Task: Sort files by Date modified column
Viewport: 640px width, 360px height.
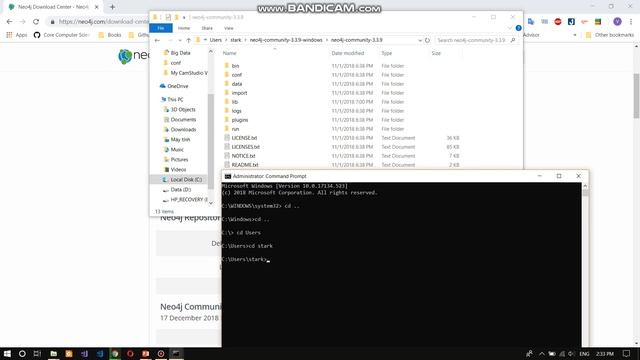Action: click(348, 53)
